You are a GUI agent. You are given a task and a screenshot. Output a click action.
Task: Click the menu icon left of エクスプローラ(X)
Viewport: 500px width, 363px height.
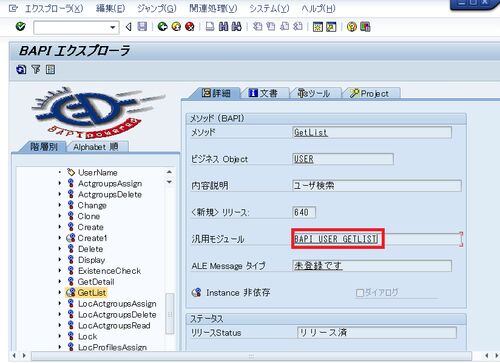(13, 8)
